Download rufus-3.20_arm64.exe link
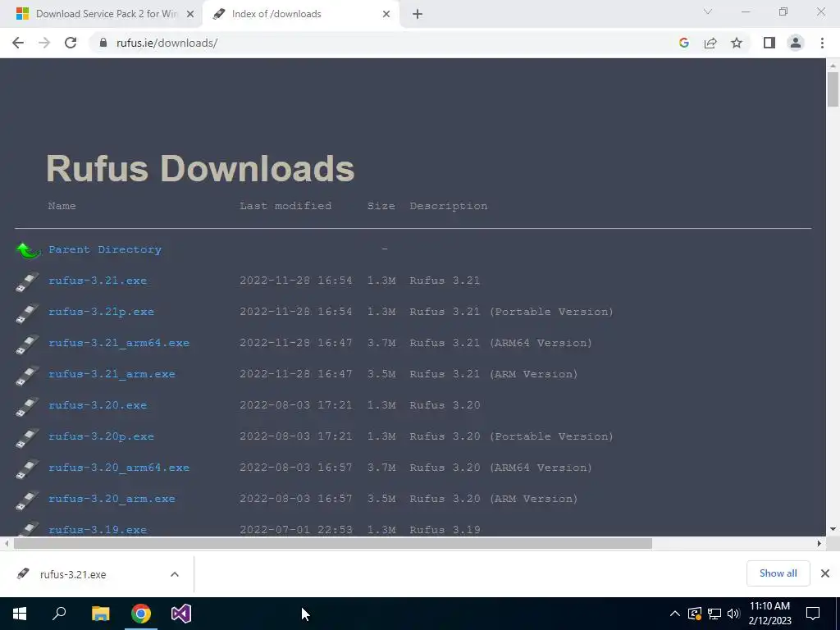The image size is (840, 630). (119, 467)
